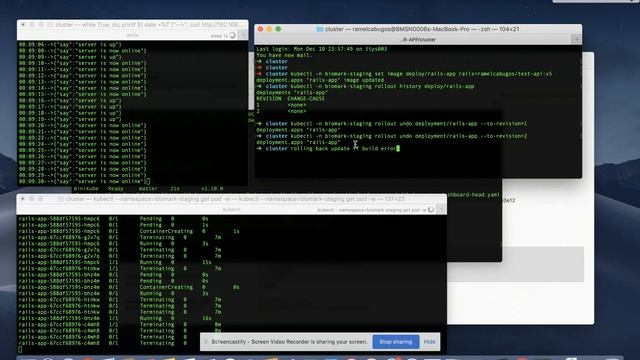
Task: Add a new tab in the kubectl get pod terminal
Action: point(442,209)
